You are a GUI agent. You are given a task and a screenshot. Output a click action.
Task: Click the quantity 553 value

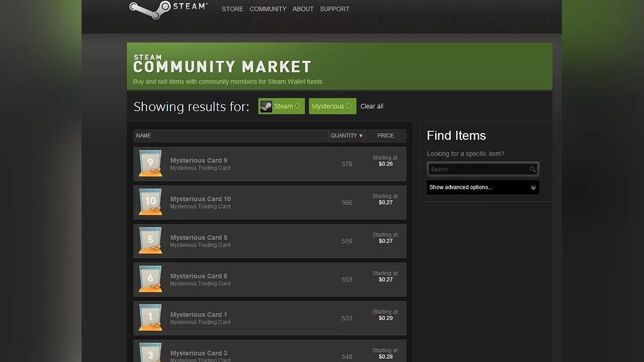coord(347,280)
